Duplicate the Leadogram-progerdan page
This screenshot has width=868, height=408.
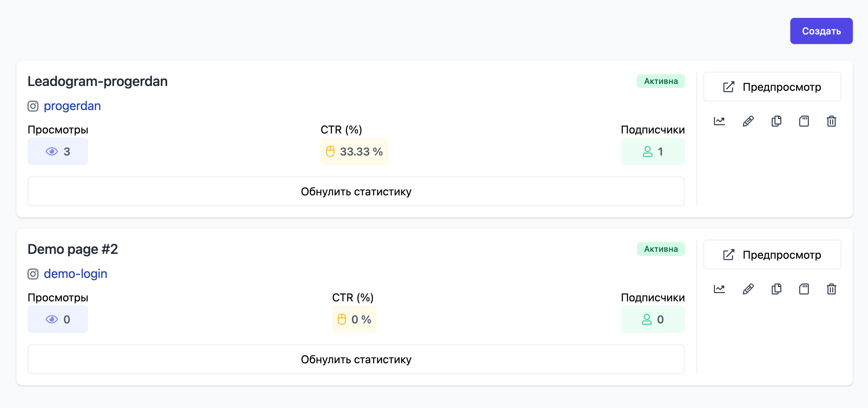(x=776, y=121)
